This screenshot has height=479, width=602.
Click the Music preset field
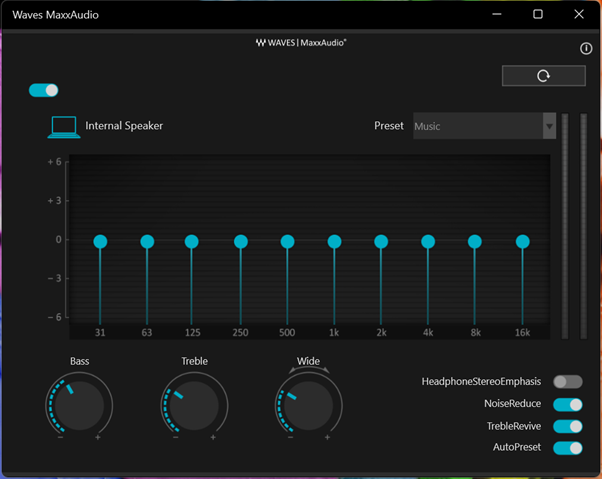(477, 126)
